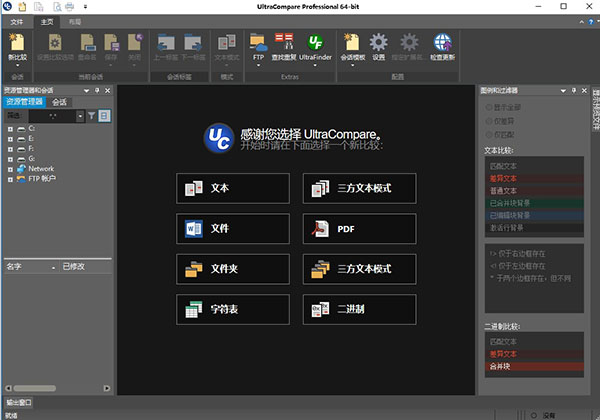Expand the E: drive node
Viewport: 600px width, 420px height.
click(10, 139)
